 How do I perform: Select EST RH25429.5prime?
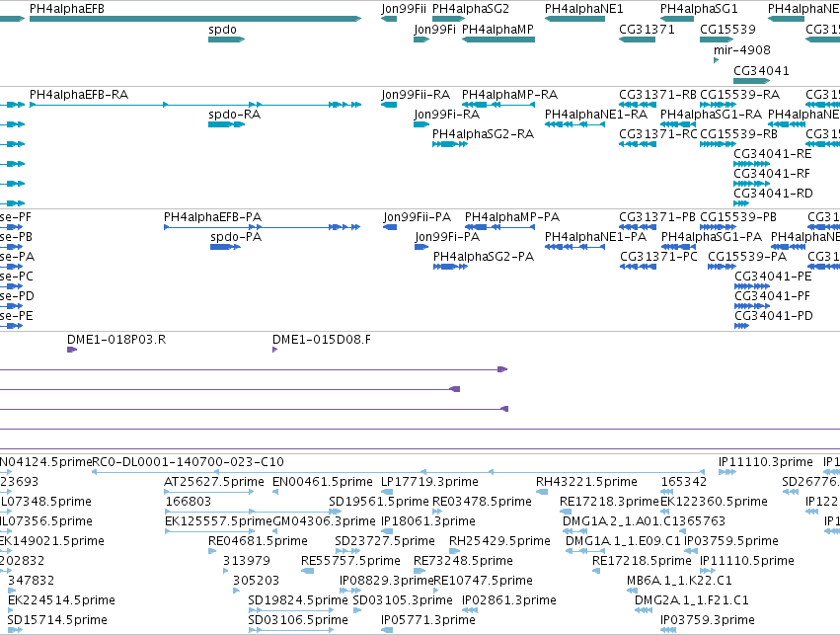(454, 551)
